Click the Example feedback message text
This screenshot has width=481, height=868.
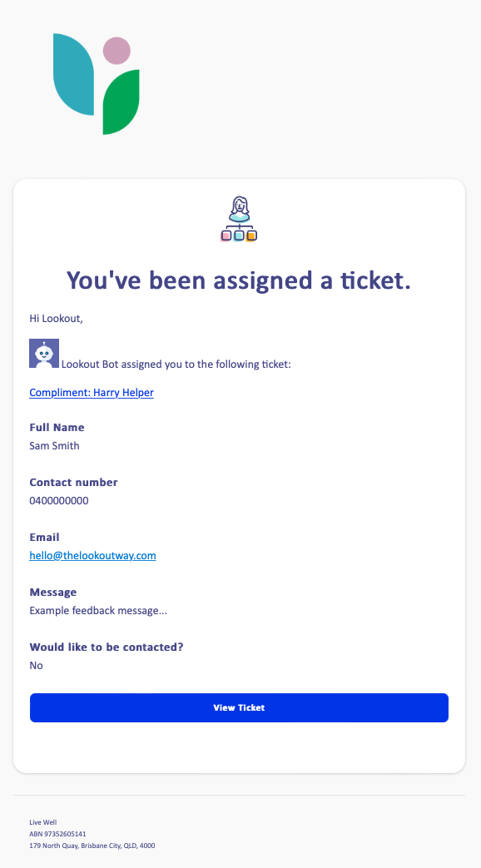[x=98, y=611]
